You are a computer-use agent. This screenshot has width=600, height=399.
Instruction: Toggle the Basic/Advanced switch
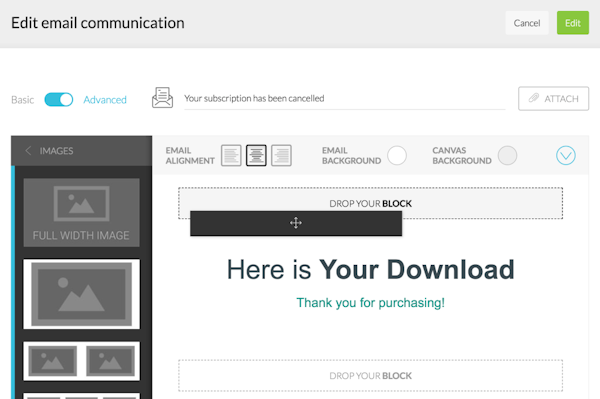(x=59, y=99)
